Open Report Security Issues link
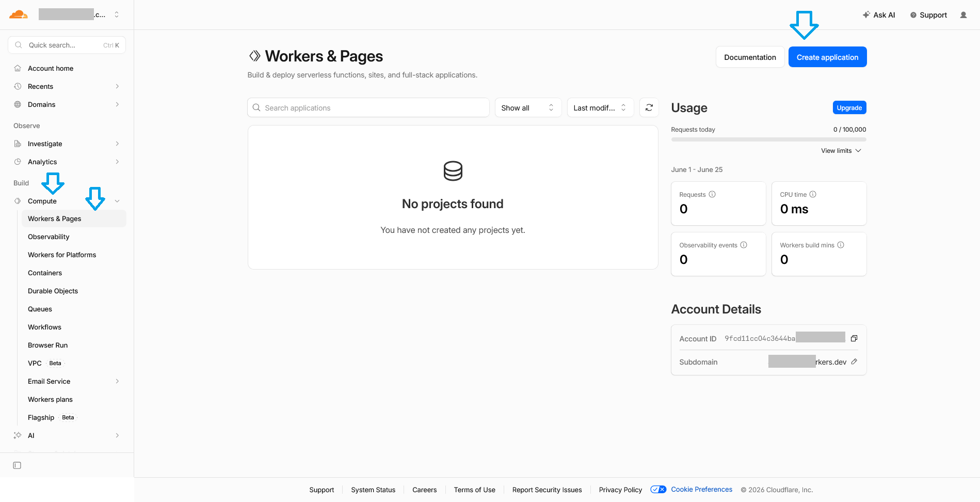This screenshot has width=980, height=502. (x=547, y=490)
